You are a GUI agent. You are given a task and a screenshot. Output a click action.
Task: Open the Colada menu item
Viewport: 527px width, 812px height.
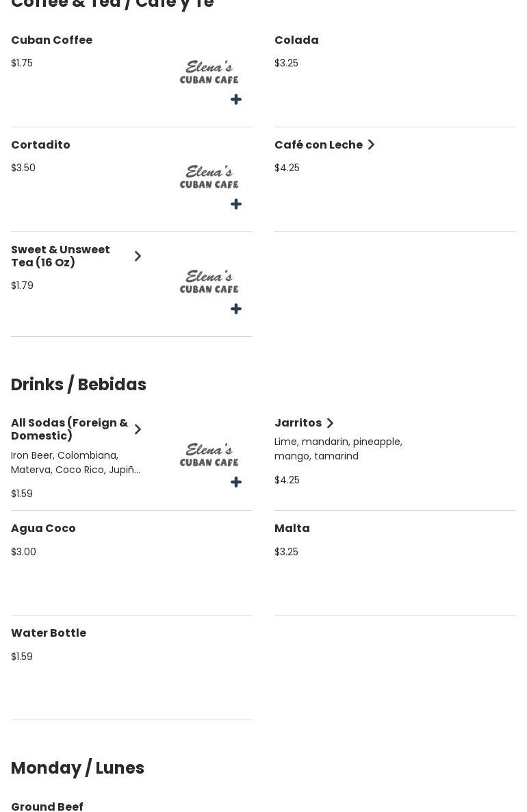296,40
